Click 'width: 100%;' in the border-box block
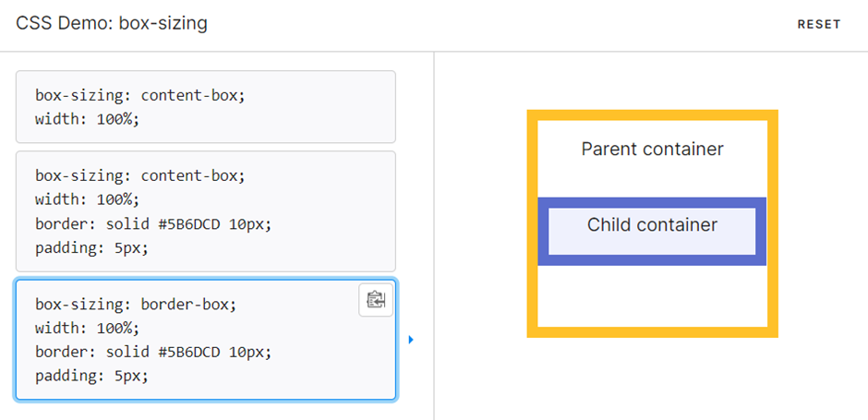 [88, 328]
